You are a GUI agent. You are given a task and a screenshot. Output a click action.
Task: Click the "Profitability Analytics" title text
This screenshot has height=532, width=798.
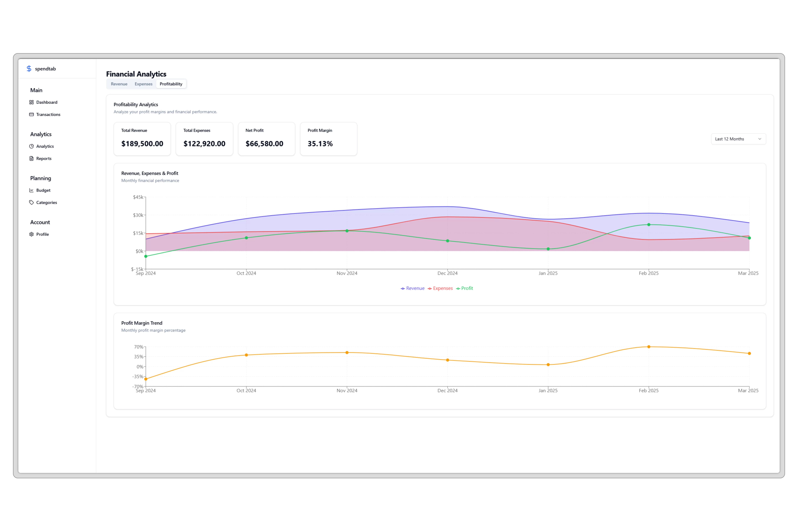tap(136, 104)
